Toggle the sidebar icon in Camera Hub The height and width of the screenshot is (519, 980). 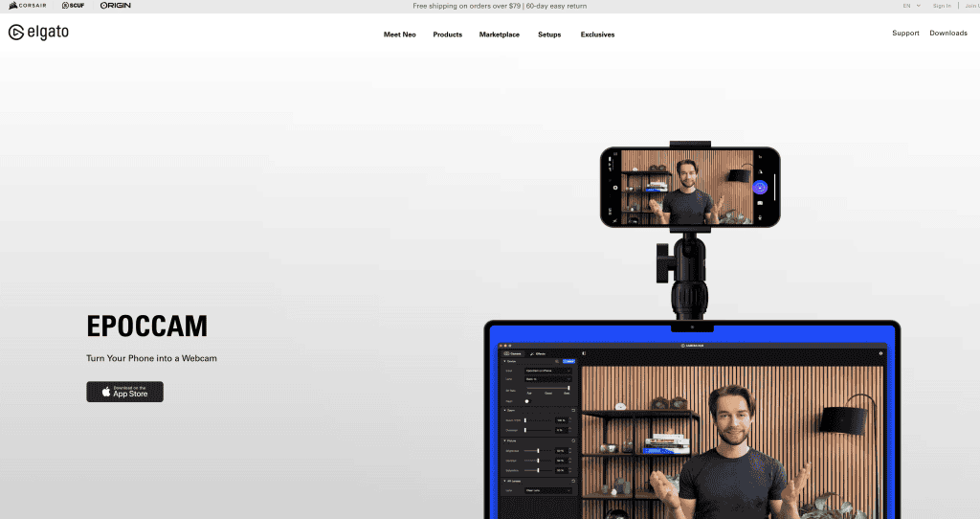tap(584, 353)
